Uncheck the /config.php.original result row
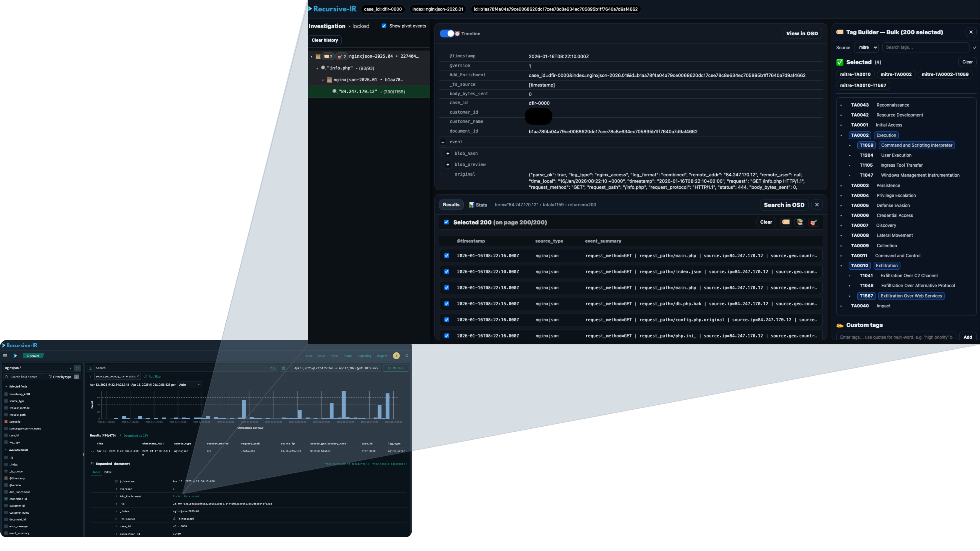The image size is (980, 551). click(x=447, y=320)
